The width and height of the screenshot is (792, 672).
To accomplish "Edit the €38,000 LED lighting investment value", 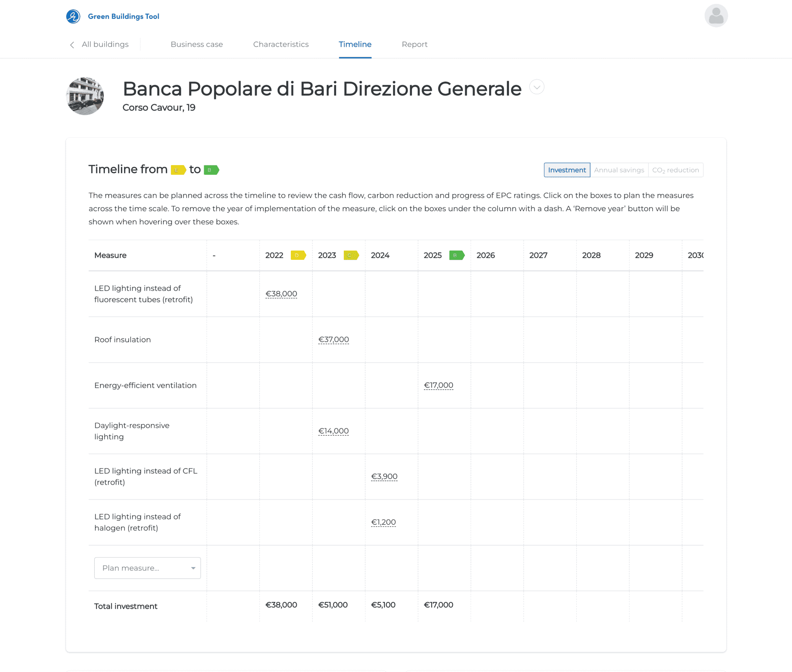I will pos(282,293).
